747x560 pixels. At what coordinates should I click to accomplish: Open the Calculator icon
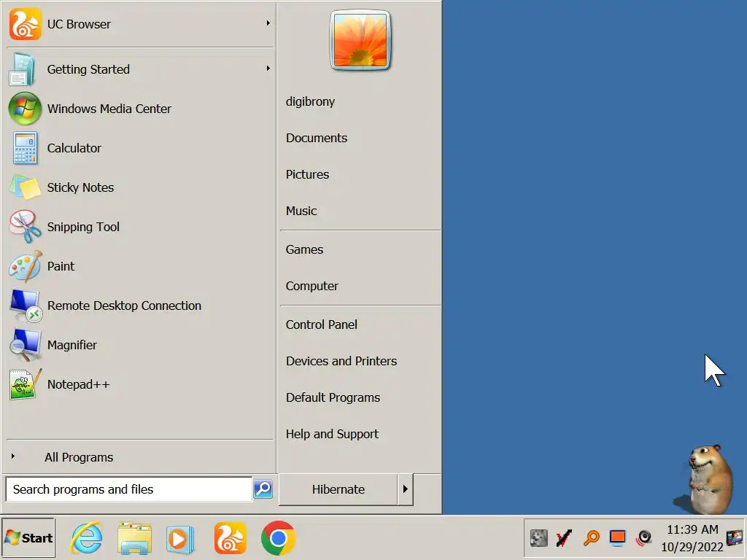tap(25, 148)
